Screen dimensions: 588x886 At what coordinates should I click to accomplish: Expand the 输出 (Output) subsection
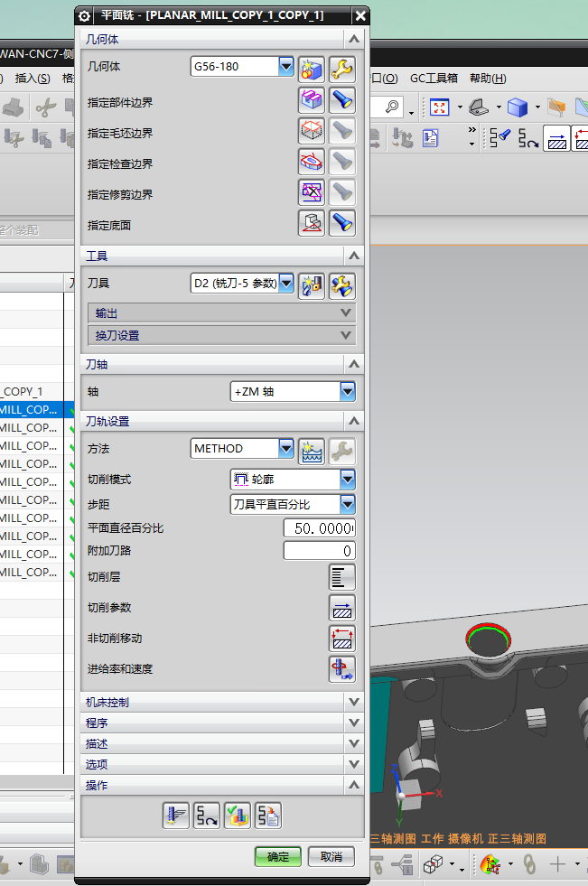point(222,313)
